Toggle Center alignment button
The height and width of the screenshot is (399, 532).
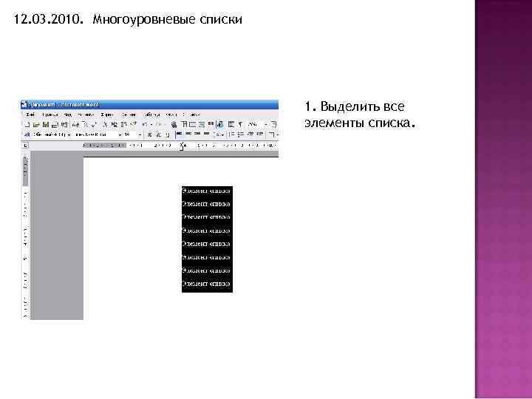(x=188, y=134)
